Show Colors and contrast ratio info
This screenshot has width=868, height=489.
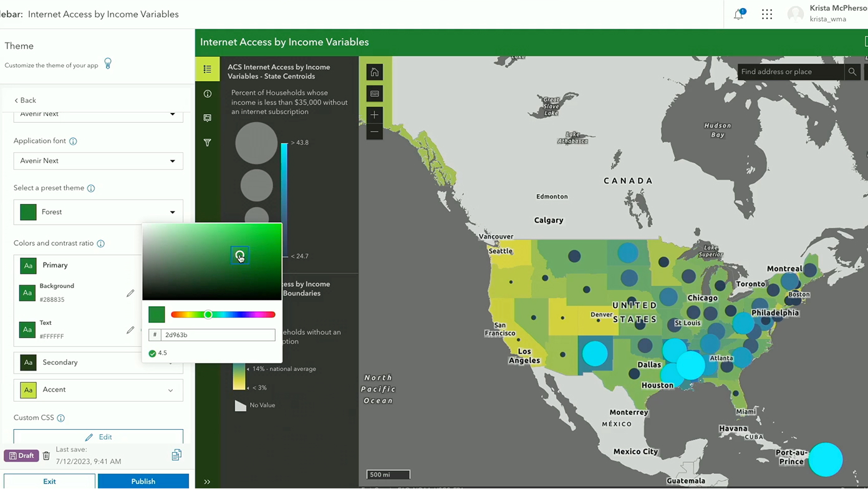pyautogui.click(x=101, y=243)
